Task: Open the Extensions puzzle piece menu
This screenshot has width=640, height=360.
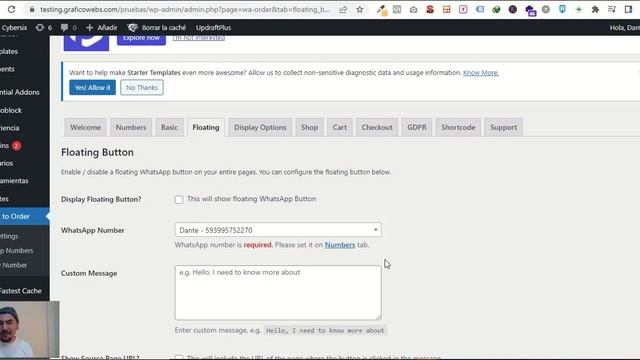Action: pos(595,9)
